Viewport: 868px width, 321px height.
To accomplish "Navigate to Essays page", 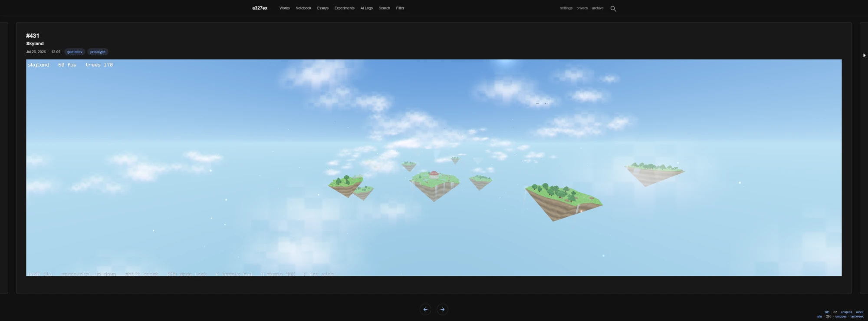I will [x=322, y=8].
